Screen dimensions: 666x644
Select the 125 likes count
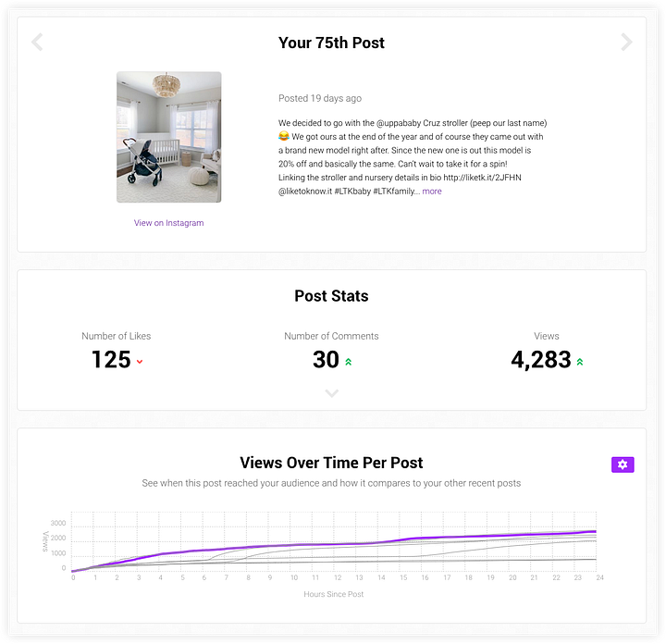(x=111, y=360)
